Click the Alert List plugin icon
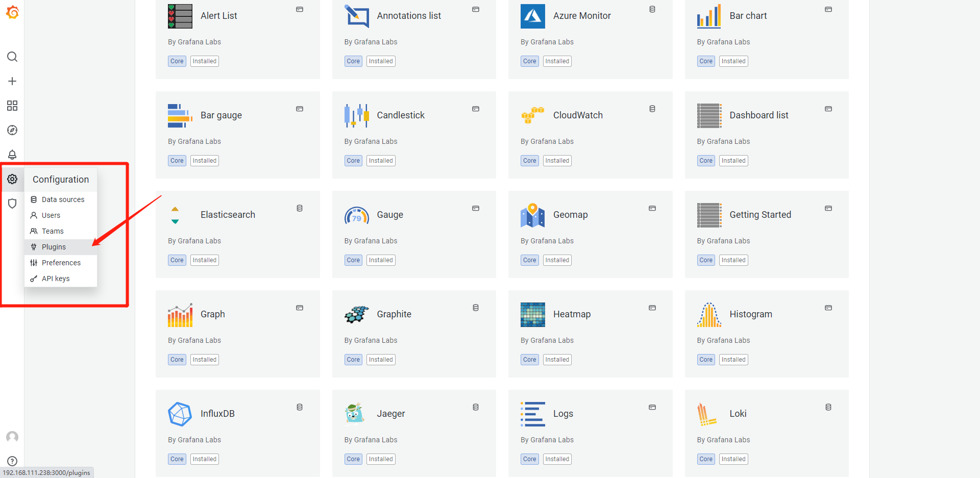The height and width of the screenshot is (478, 980). pyautogui.click(x=180, y=16)
